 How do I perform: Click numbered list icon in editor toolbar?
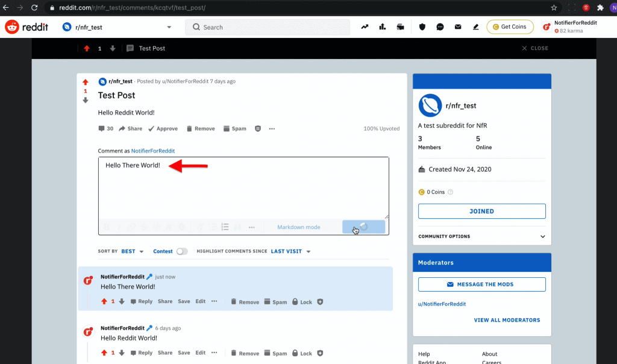coord(225,227)
